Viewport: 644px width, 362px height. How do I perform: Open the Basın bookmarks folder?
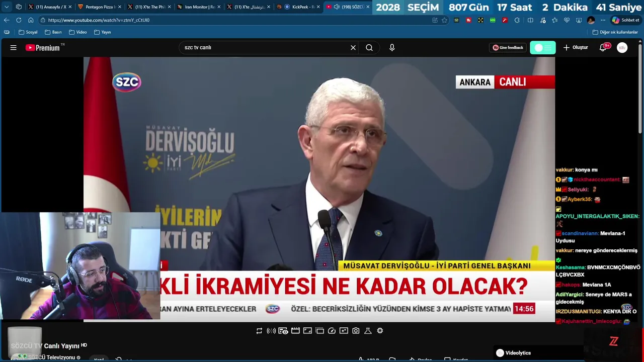(x=53, y=32)
